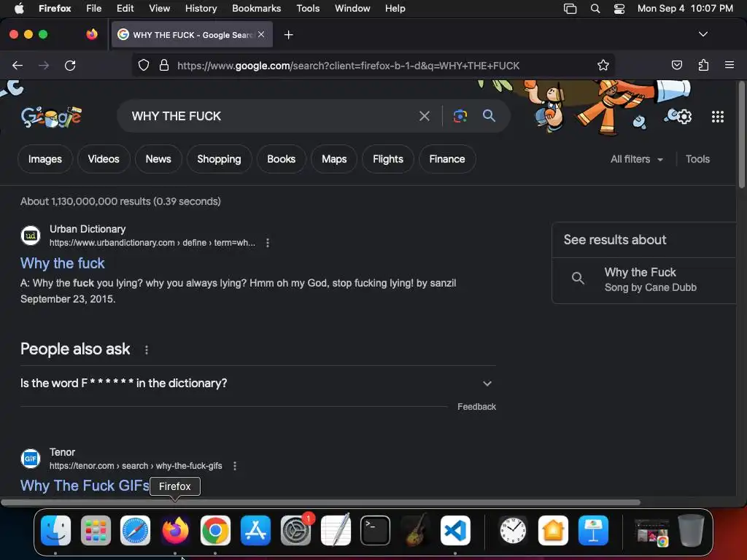747x560 pixels.
Task: Launch Safari from the dock
Action: click(135, 530)
